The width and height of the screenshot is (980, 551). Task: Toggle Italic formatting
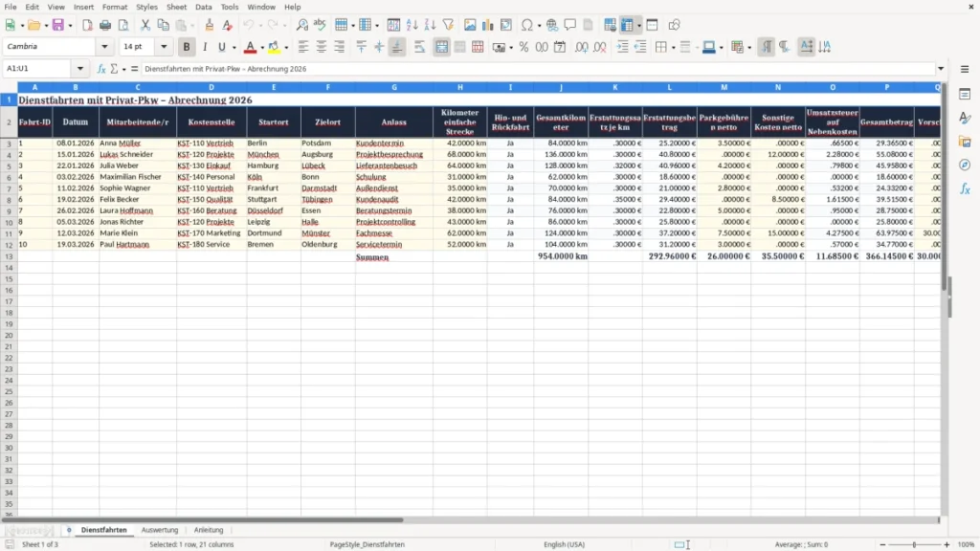point(205,47)
